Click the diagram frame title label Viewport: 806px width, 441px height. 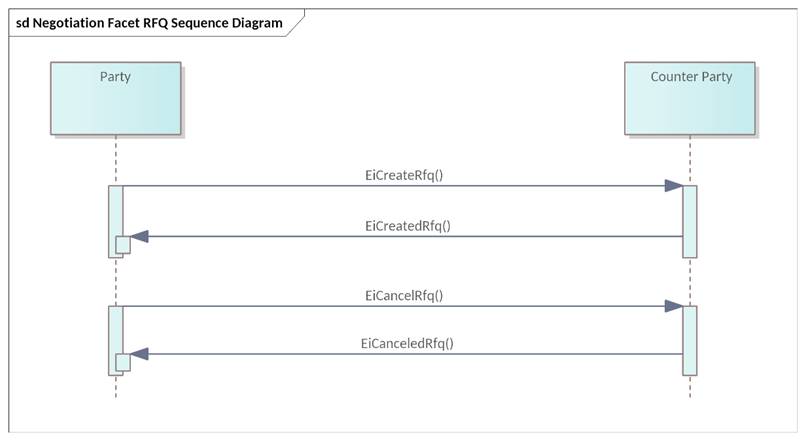149,21
